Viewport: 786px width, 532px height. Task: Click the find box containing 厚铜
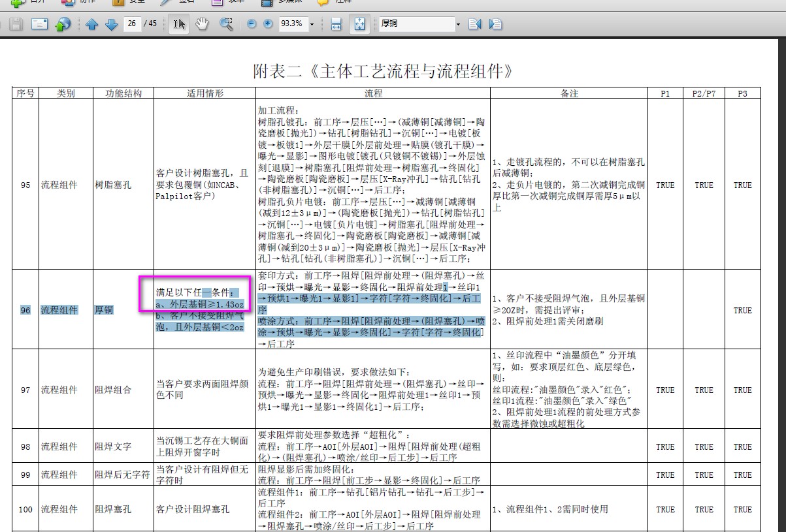coord(416,23)
